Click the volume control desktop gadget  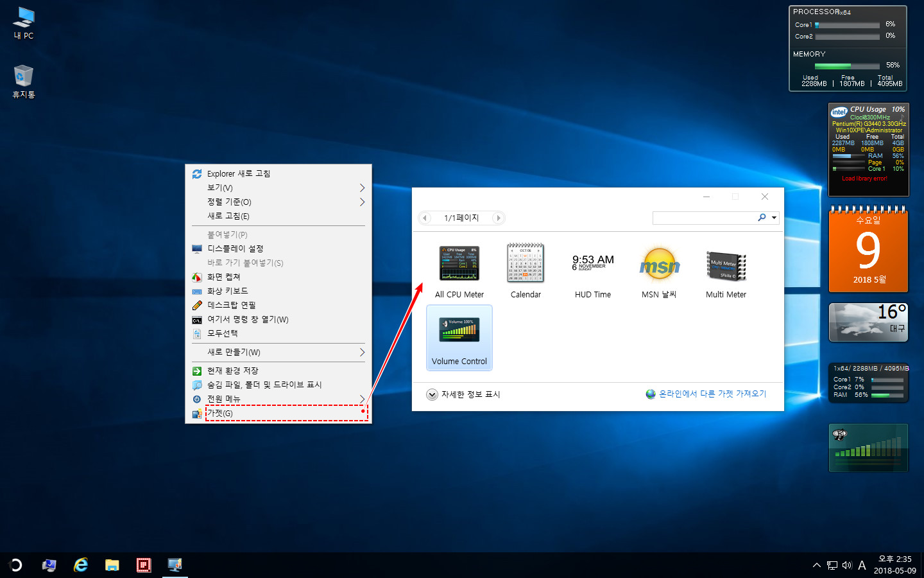(x=868, y=448)
